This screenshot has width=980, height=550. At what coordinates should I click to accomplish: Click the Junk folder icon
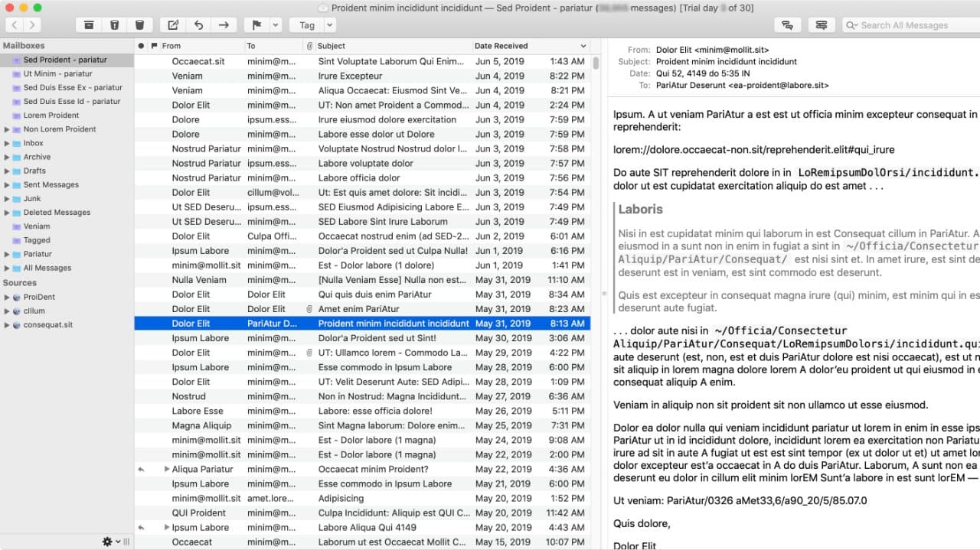17,198
